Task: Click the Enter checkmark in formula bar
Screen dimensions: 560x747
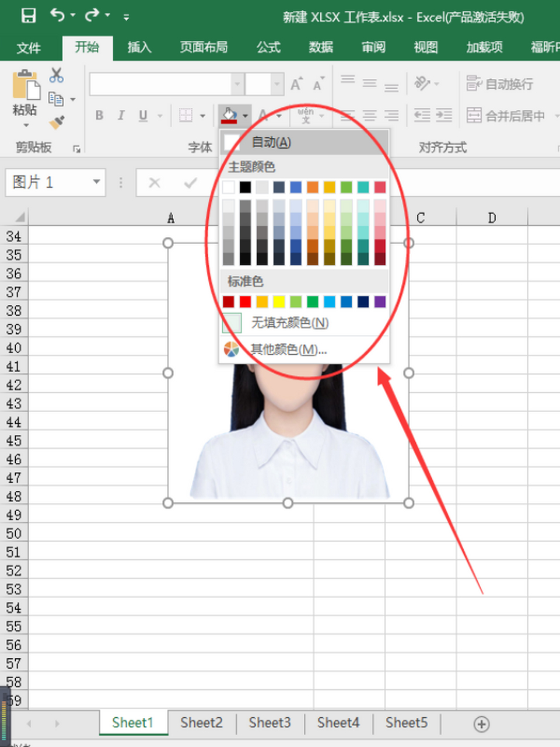Action: pos(190,183)
